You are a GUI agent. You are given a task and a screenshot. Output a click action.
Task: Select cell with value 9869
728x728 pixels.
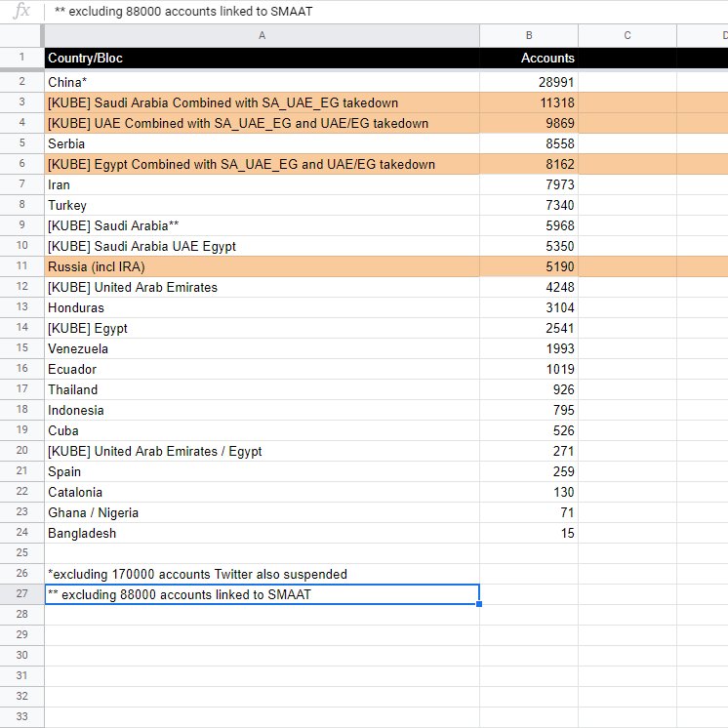[x=529, y=123]
